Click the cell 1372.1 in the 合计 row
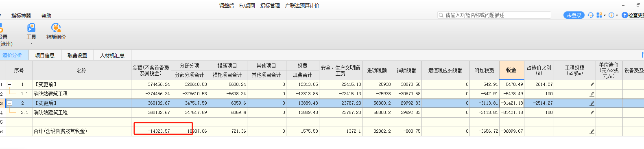Image resolution: width=644 pixels, height=149 pixels. (x=341, y=131)
